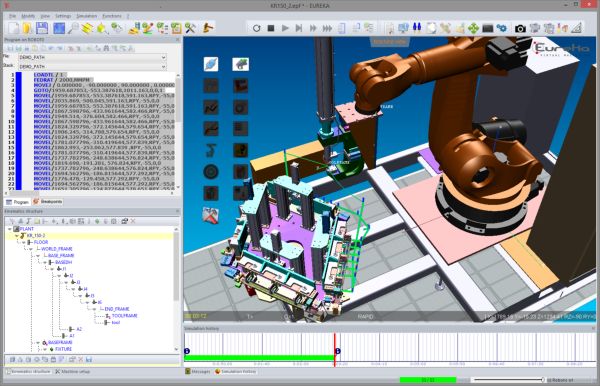Image resolution: width=600 pixels, height=386 pixels.
Task: Close the Kinematics structure panel
Action: [178, 211]
